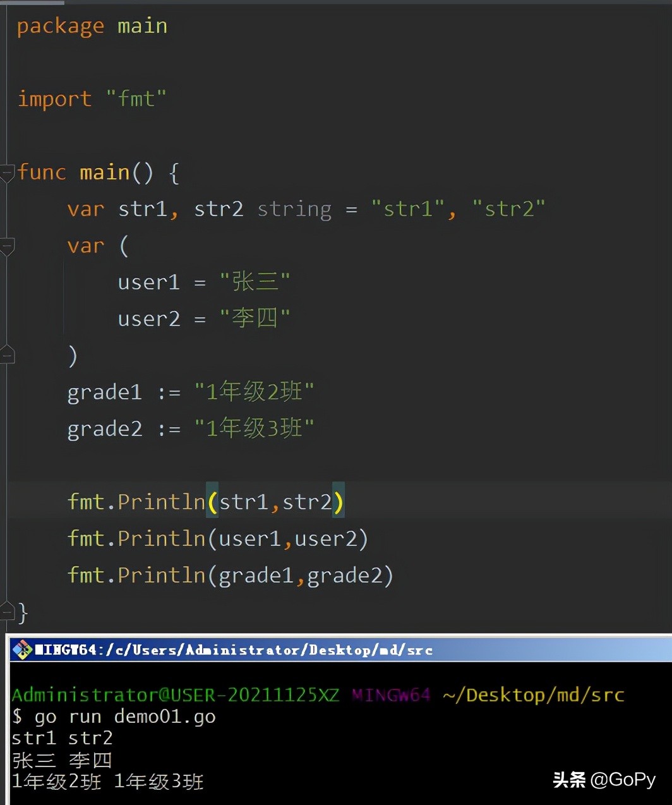Click the "张三" string literal
The image size is (672, 805).
tap(255, 281)
